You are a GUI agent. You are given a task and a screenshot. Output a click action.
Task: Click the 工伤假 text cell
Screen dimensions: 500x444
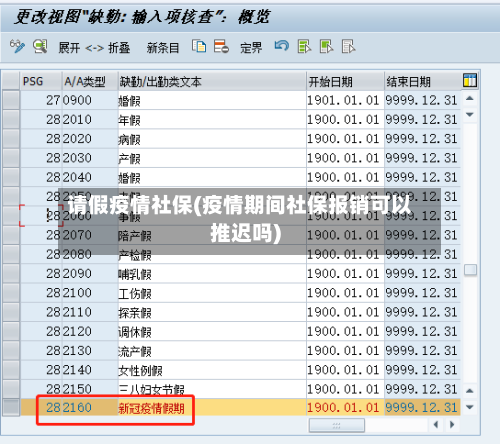click(x=212, y=293)
